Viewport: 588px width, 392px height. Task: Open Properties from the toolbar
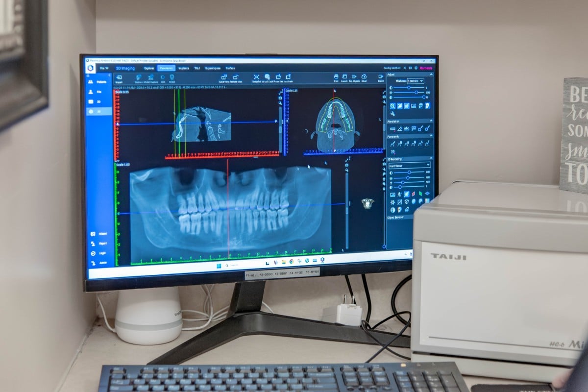pyautogui.click(x=278, y=77)
